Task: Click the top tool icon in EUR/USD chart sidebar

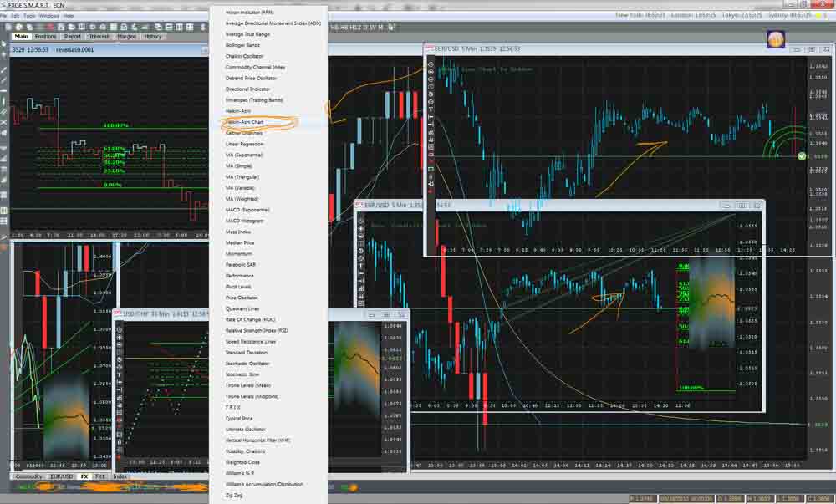Action: pyautogui.click(x=431, y=64)
